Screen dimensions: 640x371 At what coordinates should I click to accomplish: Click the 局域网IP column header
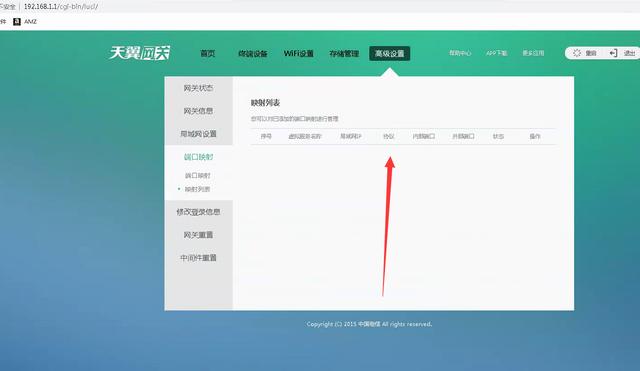(351, 136)
